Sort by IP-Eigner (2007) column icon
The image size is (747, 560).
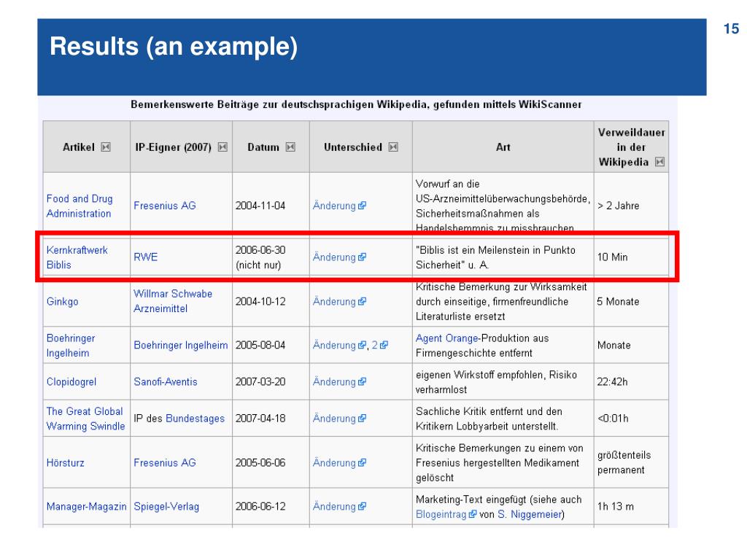click(x=222, y=147)
